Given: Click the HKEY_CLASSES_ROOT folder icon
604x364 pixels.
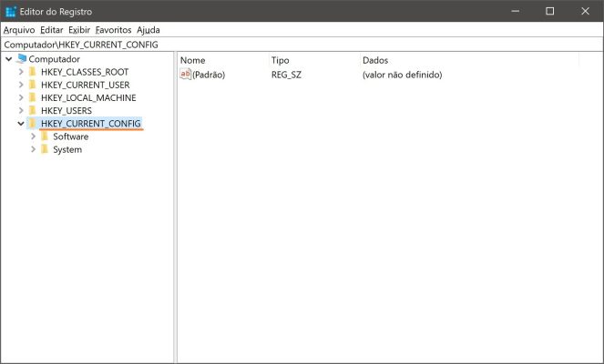Looking at the screenshot, I should tap(33, 72).
